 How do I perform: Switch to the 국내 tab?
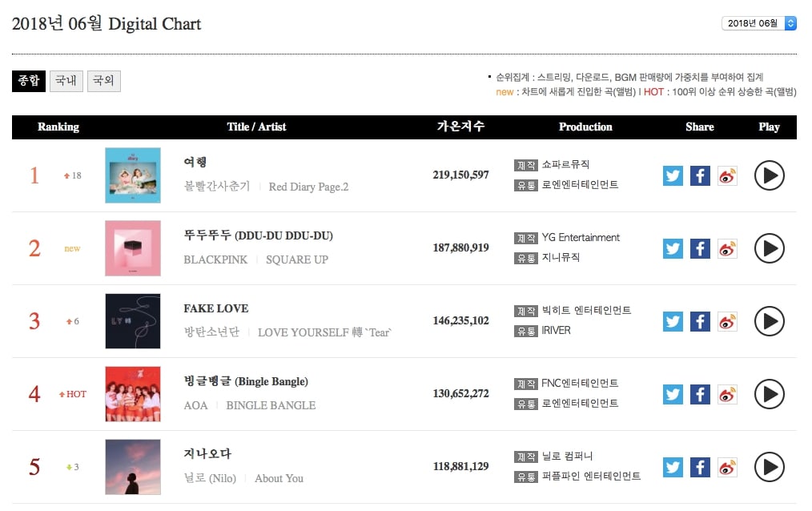click(66, 81)
